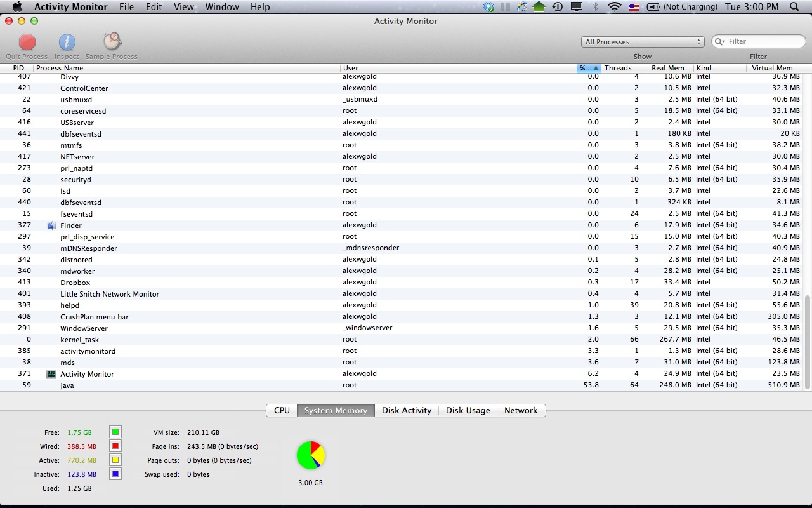The height and width of the screenshot is (508, 812).
Task: Open the All Processes dropdown
Action: (643, 42)
